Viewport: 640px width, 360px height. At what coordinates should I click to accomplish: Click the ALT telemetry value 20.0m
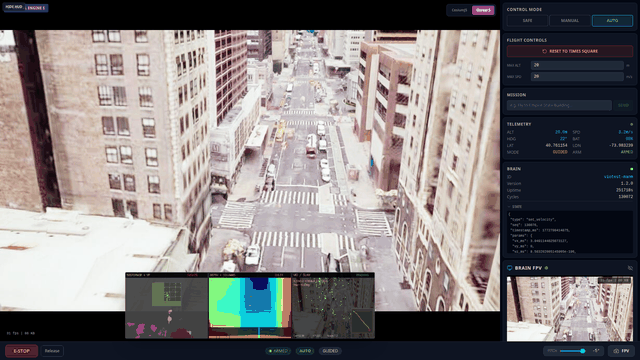[561, 132]
